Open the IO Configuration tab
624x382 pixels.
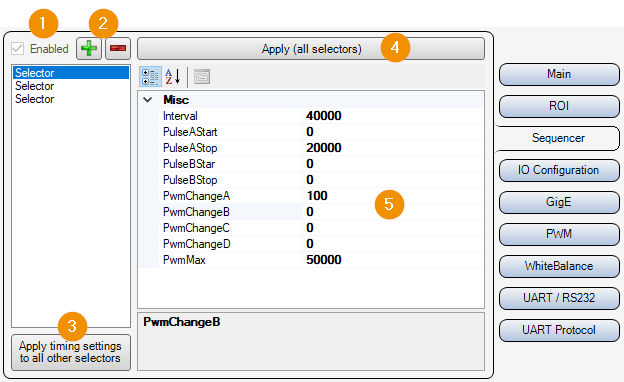[x=559, y=170]
